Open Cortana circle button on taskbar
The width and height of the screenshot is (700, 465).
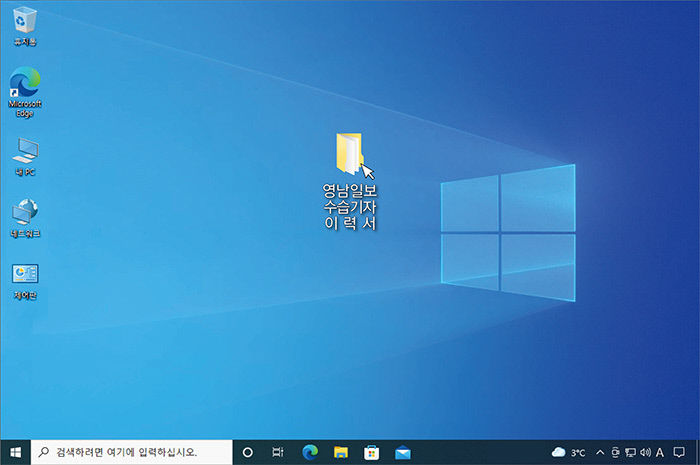click(247, 453)
